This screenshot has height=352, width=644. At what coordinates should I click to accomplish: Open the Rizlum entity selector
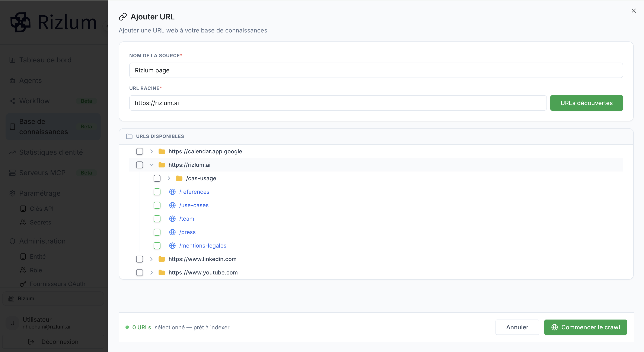[x=53, y=298]
